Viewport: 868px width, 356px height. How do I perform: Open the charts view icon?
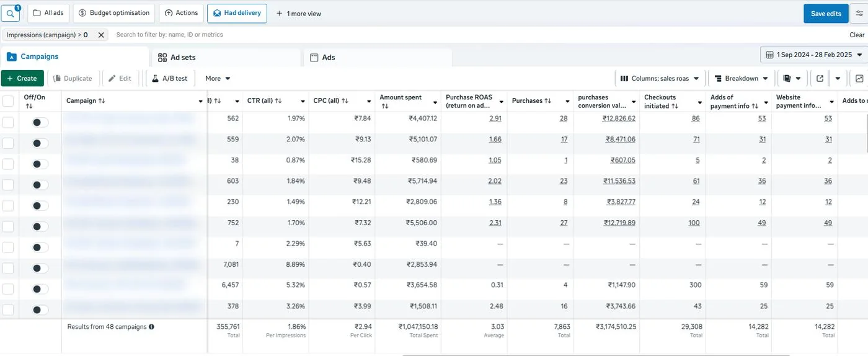tap(859, 79)
